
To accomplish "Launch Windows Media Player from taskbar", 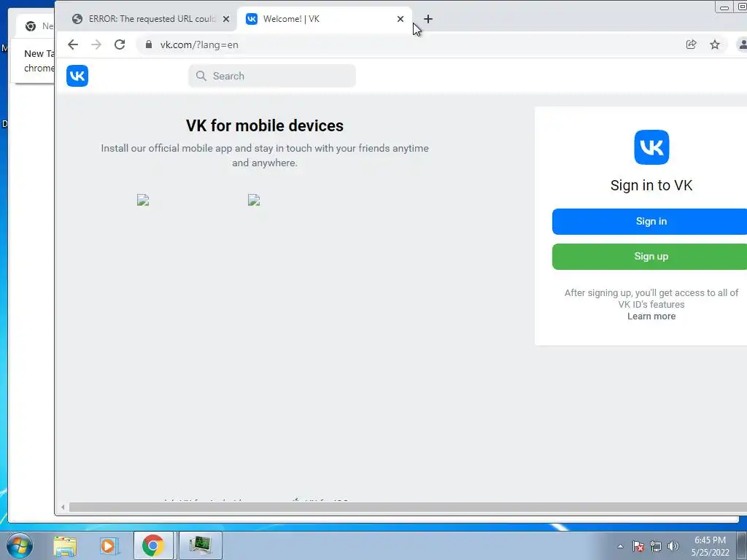I will pos(108,546).
